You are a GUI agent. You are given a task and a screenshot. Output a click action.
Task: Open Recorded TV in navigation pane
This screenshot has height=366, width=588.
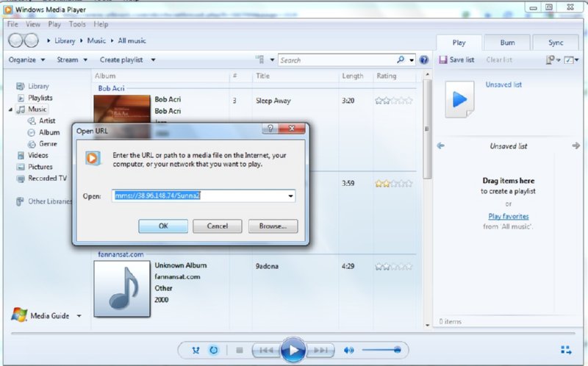47,178
